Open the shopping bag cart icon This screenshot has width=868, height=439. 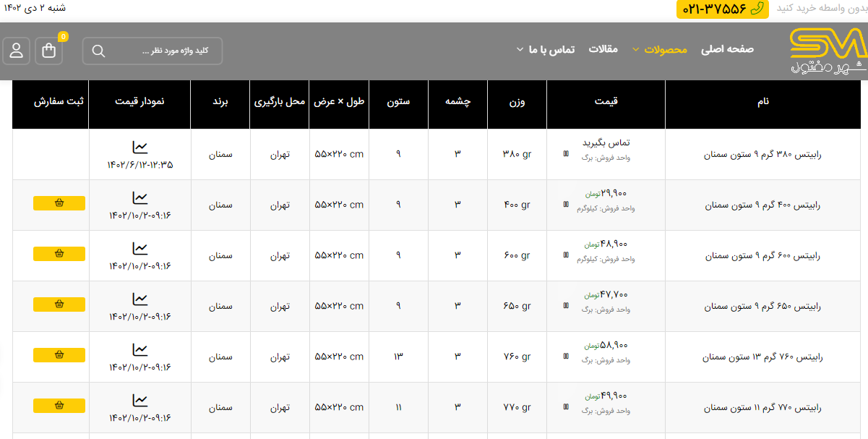pyautogui.click(x=49, y=51)
